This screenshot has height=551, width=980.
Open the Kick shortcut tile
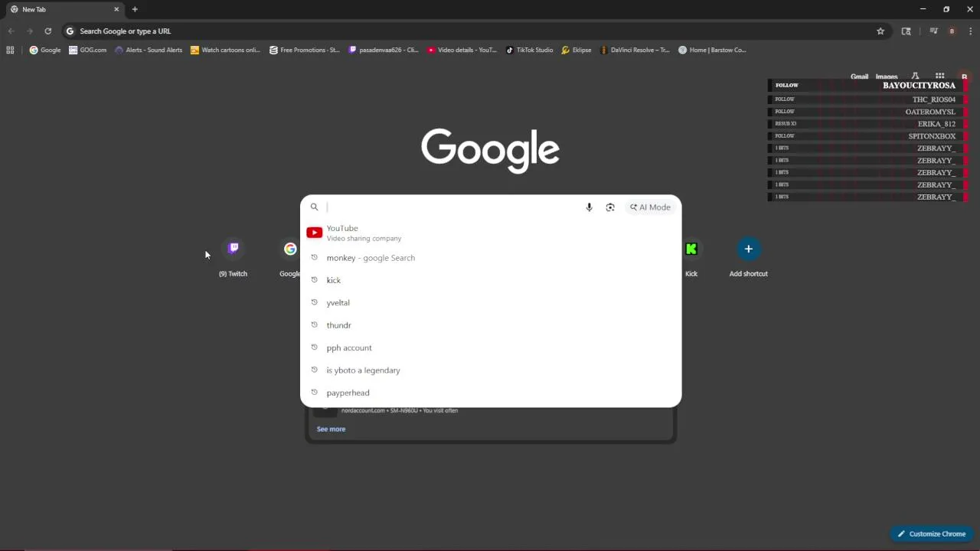pyautogui.click(x=691, y=258)
